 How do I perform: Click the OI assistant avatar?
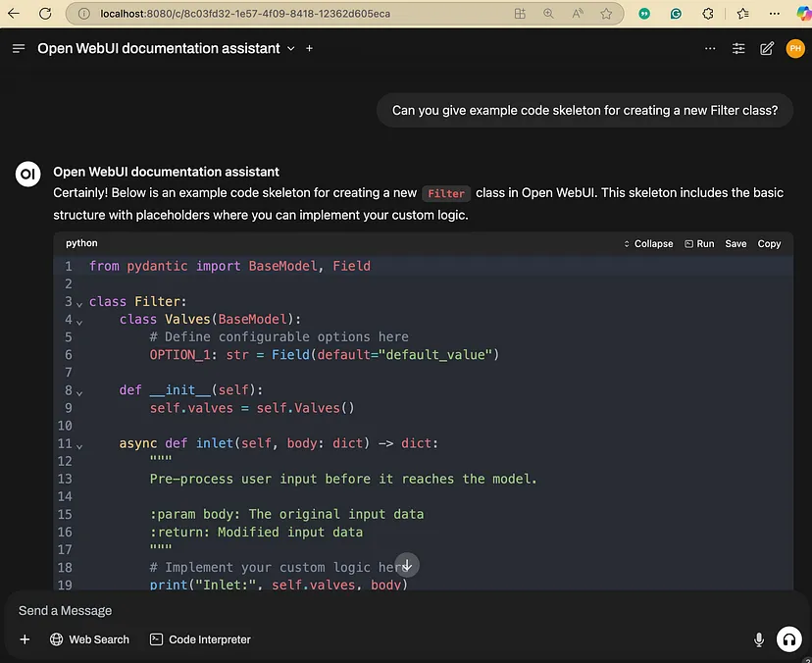click(x=28, y=174)
